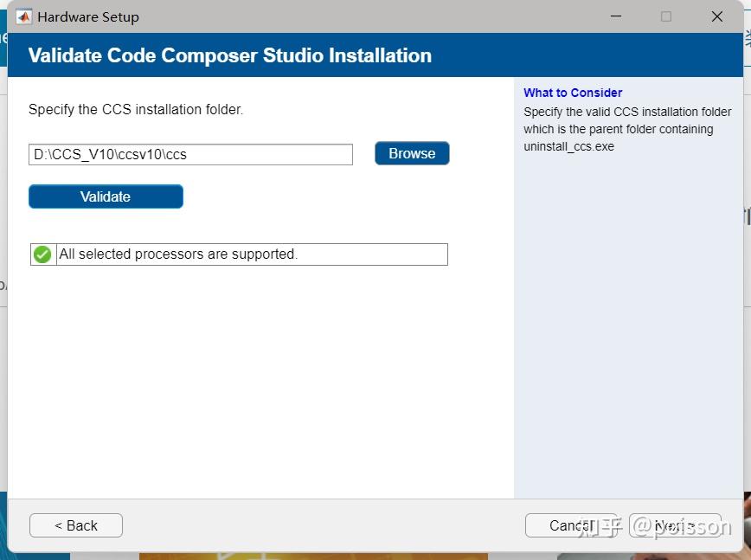751x560 pixels.
Task: Click the "Validate Code Composer Studio Installation" header
Action: (x=229, y=55)
